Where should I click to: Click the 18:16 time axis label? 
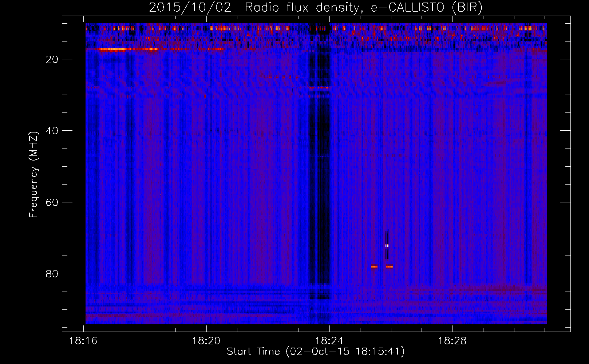click(83, 341)
